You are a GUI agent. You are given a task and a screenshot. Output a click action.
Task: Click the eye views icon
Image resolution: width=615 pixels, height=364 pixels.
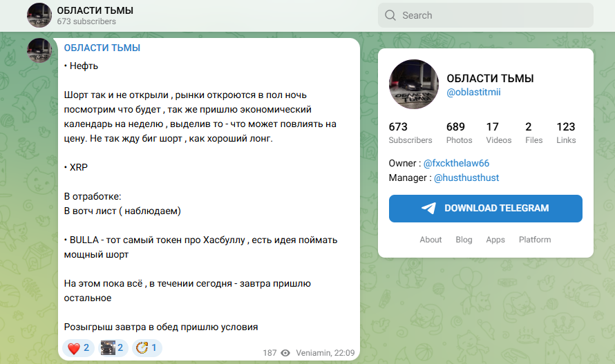pos(285,353)
